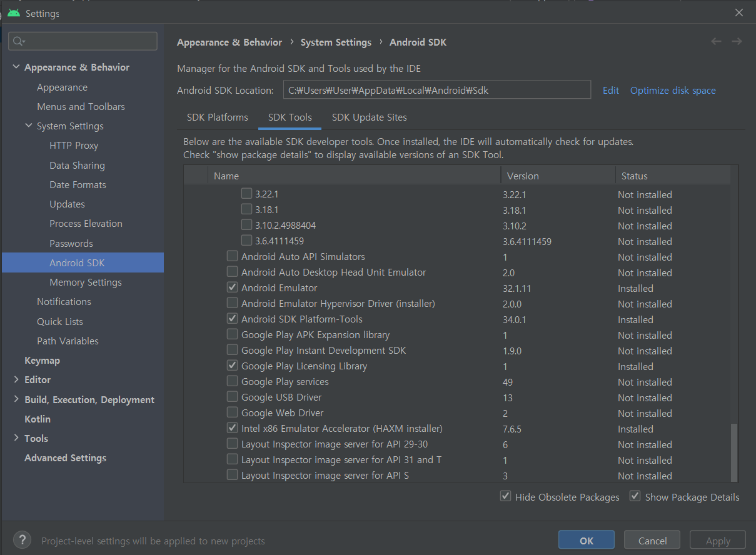Select Data Sharing settings

click(77, 165)
